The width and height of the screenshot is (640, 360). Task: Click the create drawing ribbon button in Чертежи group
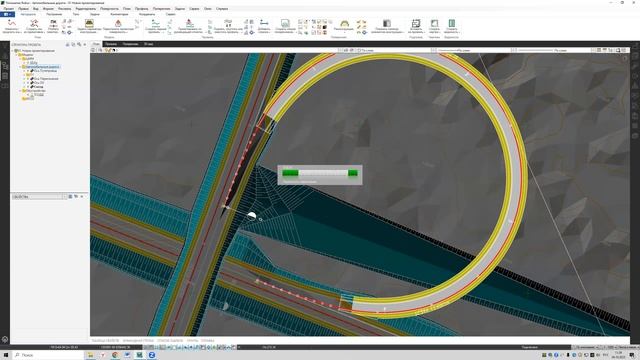pyautogui.click(x=435, y=27)
